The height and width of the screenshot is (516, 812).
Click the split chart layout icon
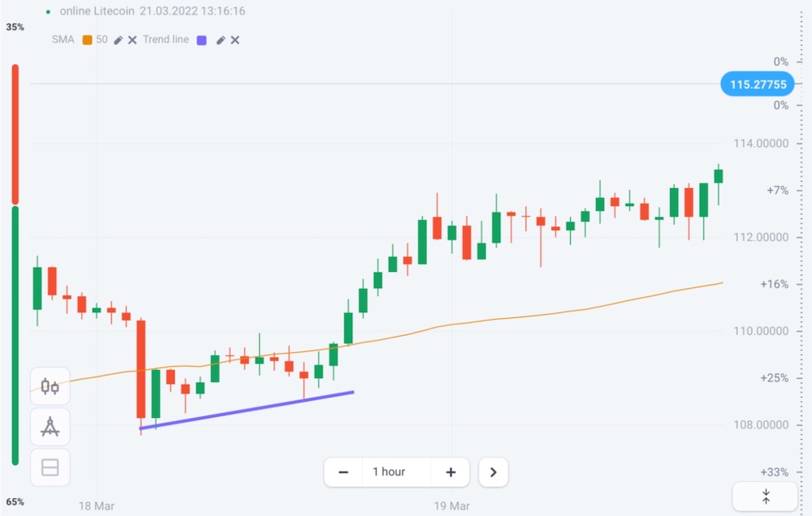[x=50, y=467]
